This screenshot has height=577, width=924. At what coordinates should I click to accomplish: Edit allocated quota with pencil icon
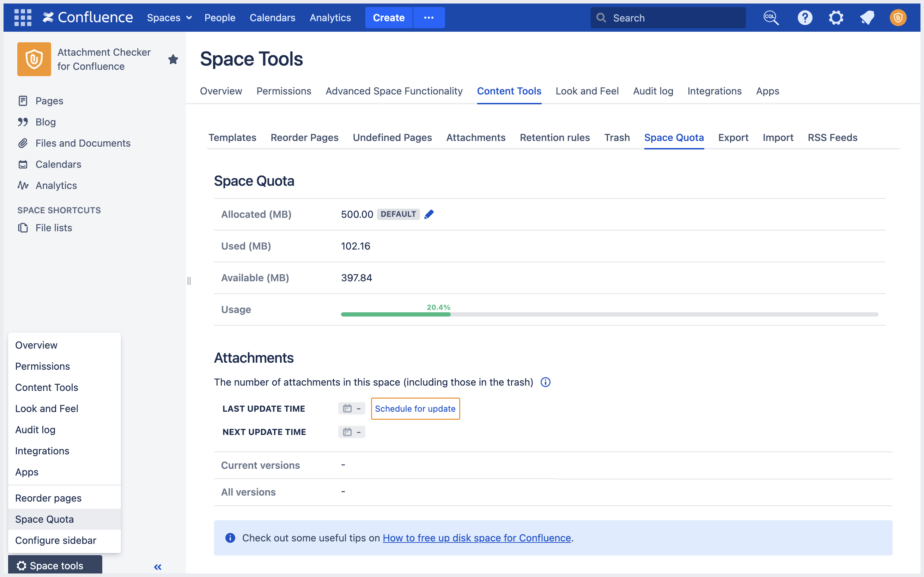tap(429, 214)
